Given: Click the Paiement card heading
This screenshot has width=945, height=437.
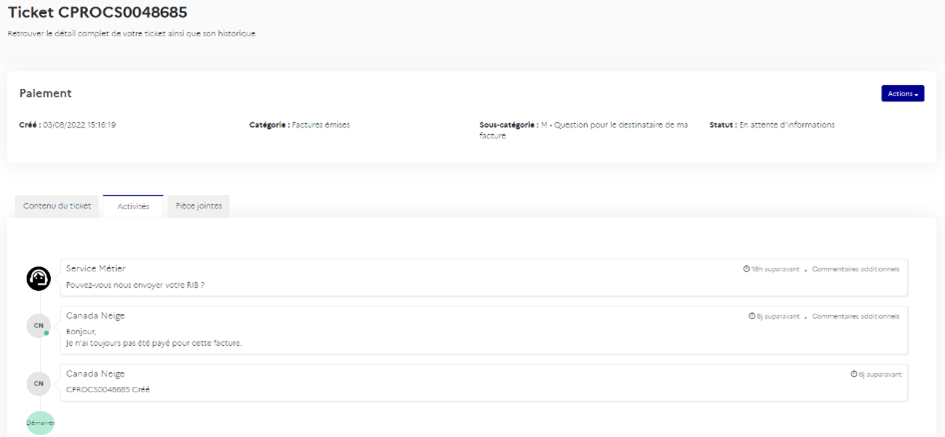Looking at the screenshot, I should click(45, 93).
